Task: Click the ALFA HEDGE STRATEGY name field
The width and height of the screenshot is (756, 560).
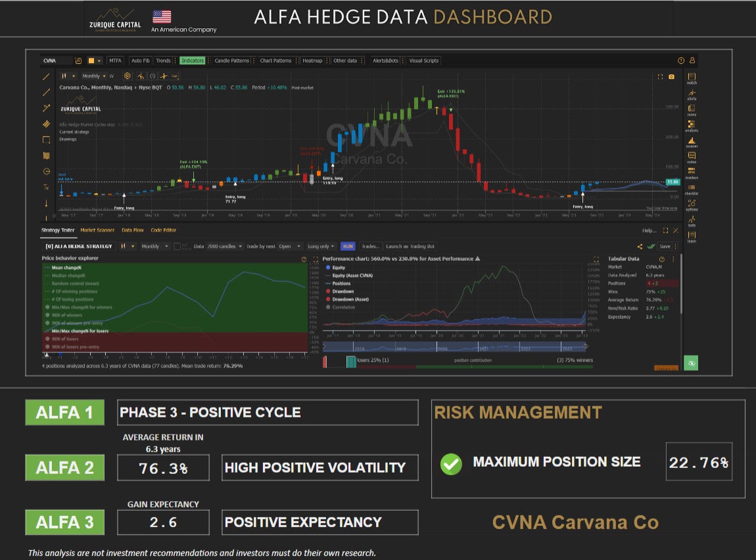Action: click(x=79, y=246)
